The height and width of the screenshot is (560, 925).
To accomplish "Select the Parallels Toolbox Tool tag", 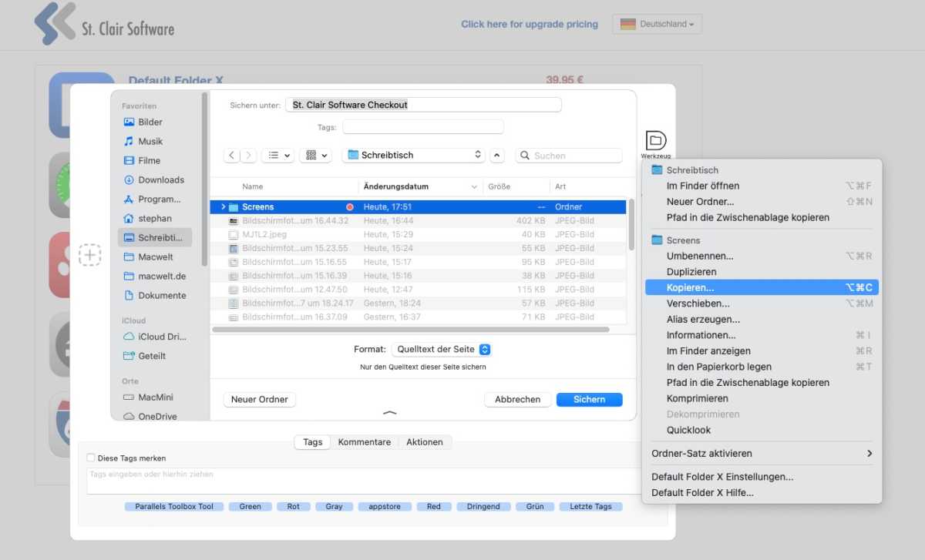I will [174, 506].
